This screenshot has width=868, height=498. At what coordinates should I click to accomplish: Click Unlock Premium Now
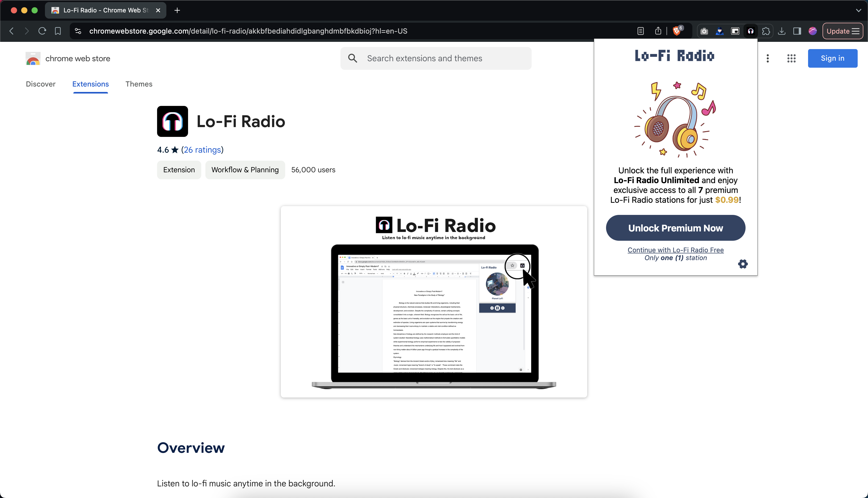pyautogui.click(x=676, y=228)
